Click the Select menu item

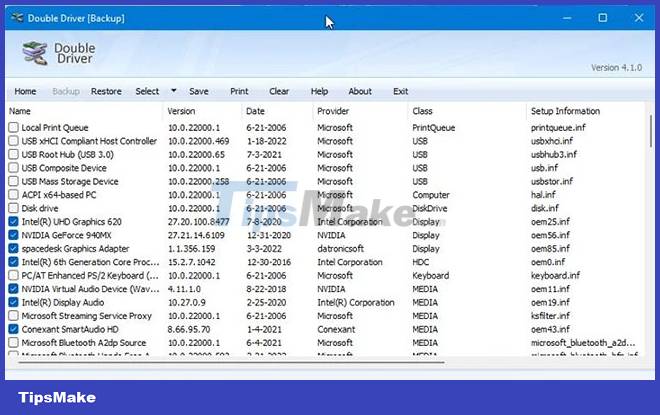[x=147, y=91]
